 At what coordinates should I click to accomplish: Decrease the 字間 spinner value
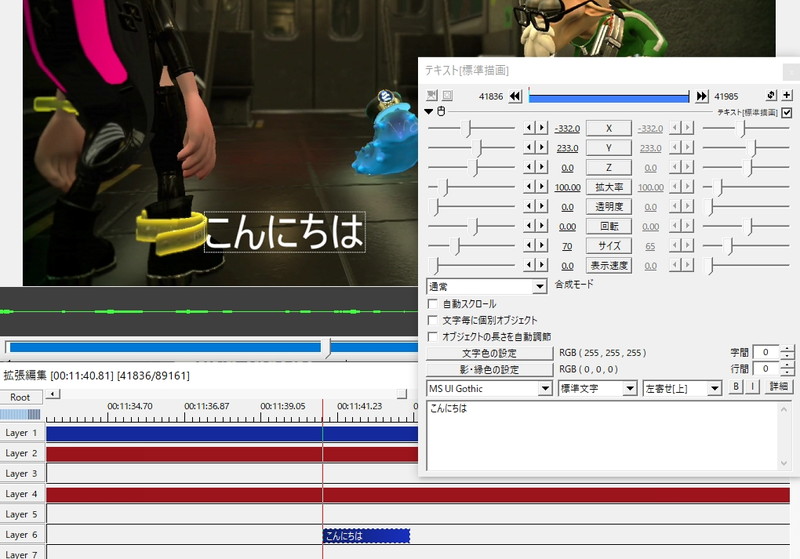(788, 355)
